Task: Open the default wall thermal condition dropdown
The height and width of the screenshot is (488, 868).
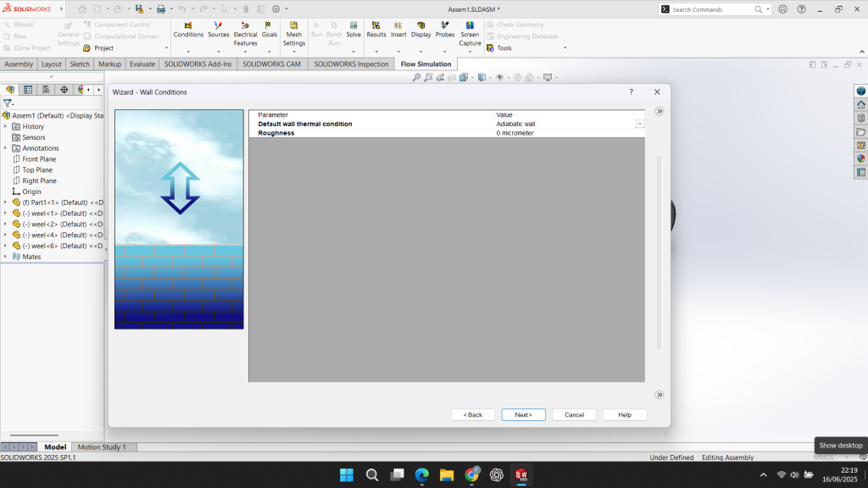Action: coord(639,124)
